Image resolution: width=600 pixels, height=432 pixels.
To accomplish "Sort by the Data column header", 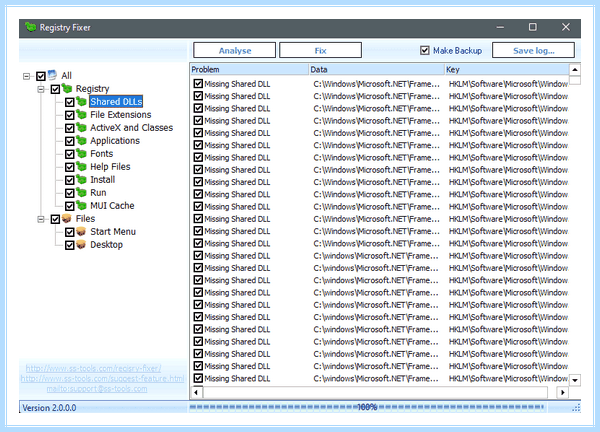I will tap(376, 69).
